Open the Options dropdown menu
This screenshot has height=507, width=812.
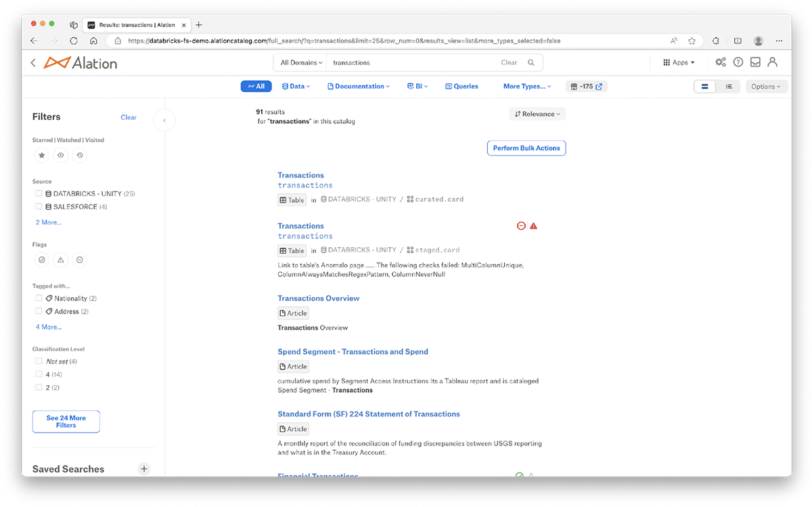(x=766, y=87)
